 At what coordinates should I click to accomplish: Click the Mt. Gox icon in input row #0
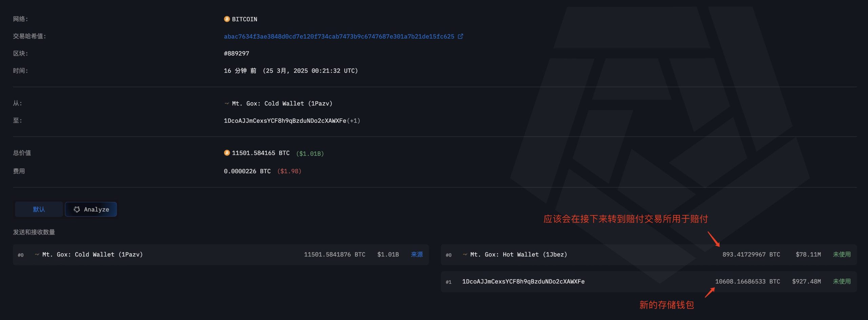click(x=37, y=255)
